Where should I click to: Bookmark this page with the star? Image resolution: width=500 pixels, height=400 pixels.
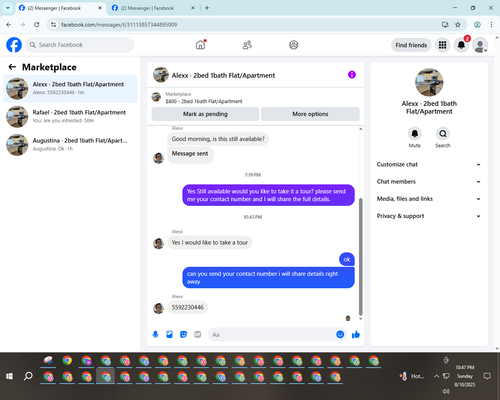tap(458, 25)
